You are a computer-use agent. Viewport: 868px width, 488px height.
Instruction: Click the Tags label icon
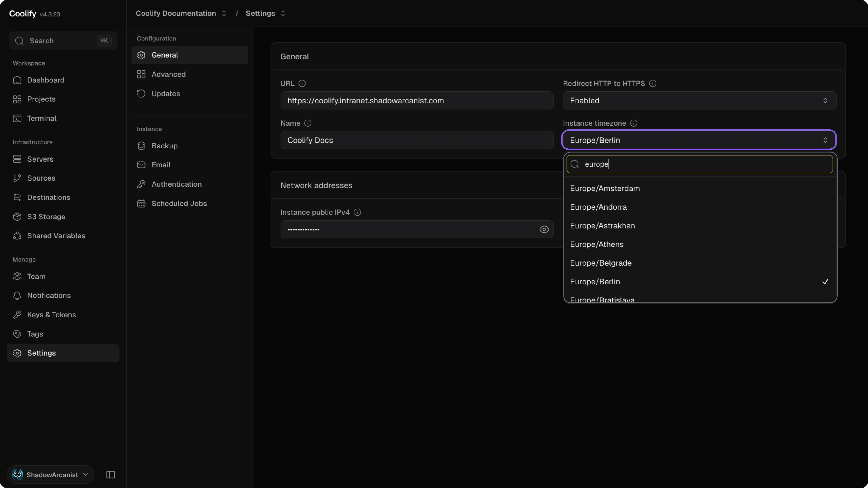17,334
